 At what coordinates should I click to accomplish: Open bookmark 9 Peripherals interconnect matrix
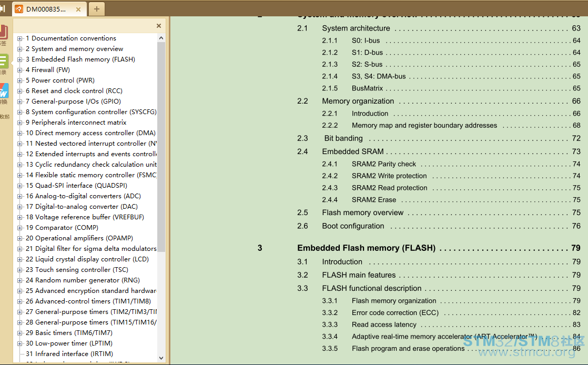pos(76,123)
